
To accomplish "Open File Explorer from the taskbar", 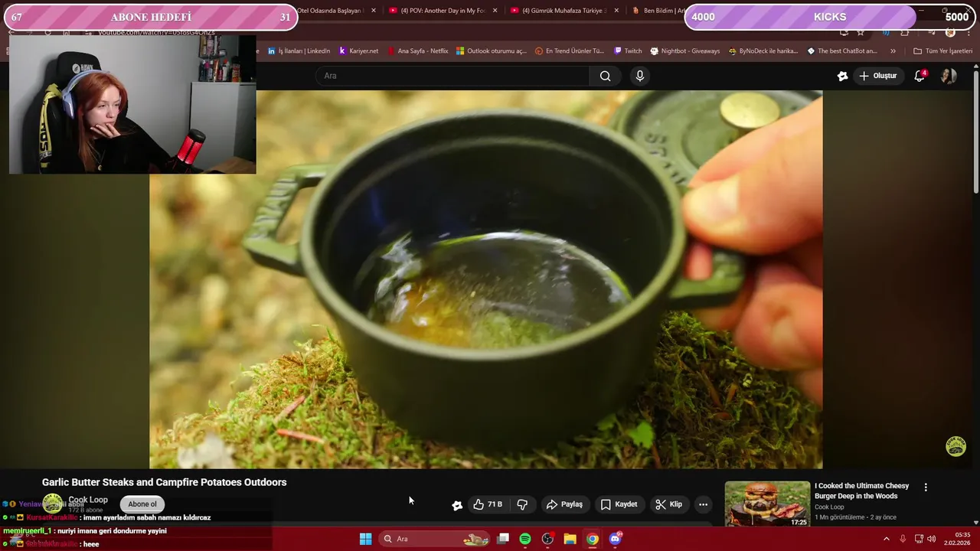I will coord(570,539).
